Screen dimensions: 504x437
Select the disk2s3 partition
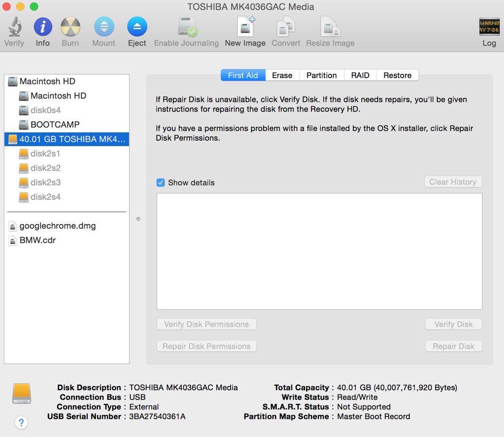coord(67,183)
